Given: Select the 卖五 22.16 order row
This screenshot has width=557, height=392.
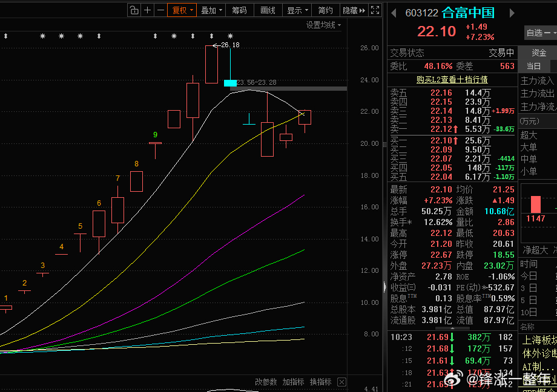Looking at the screenshot, I should pos(452,93).
